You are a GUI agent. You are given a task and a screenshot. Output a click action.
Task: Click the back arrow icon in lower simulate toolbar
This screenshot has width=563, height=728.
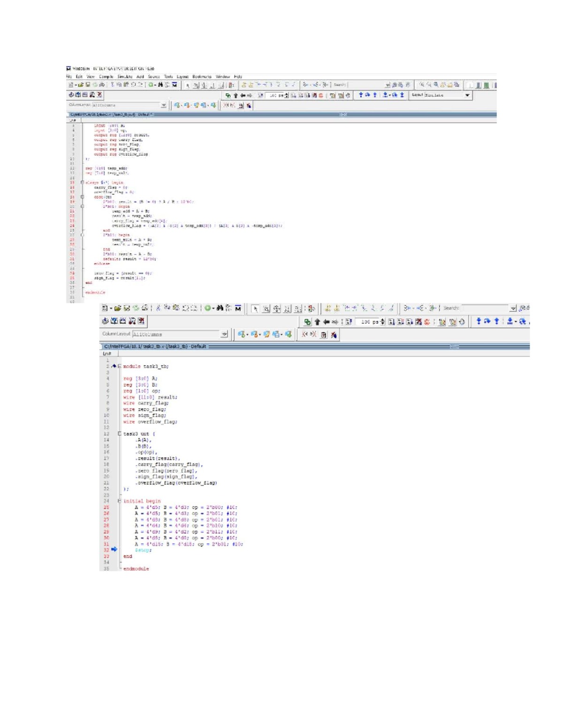[326, 322]
